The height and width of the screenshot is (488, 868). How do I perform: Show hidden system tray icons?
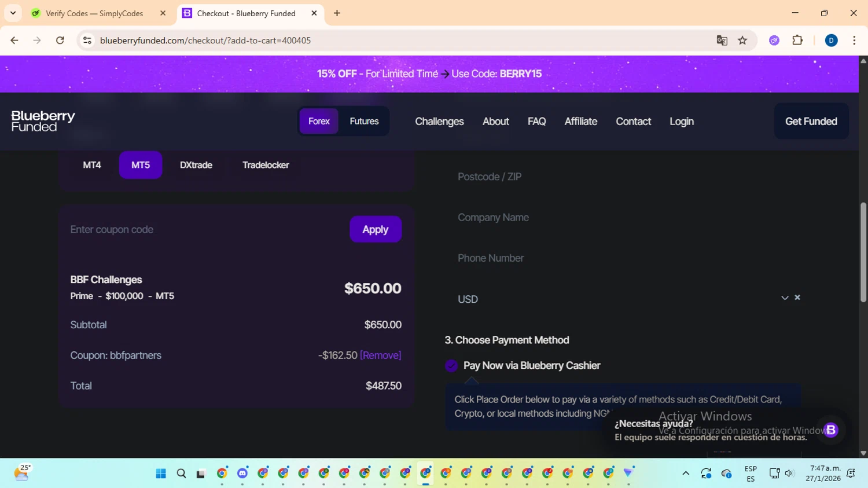click(x=686, y=474)
